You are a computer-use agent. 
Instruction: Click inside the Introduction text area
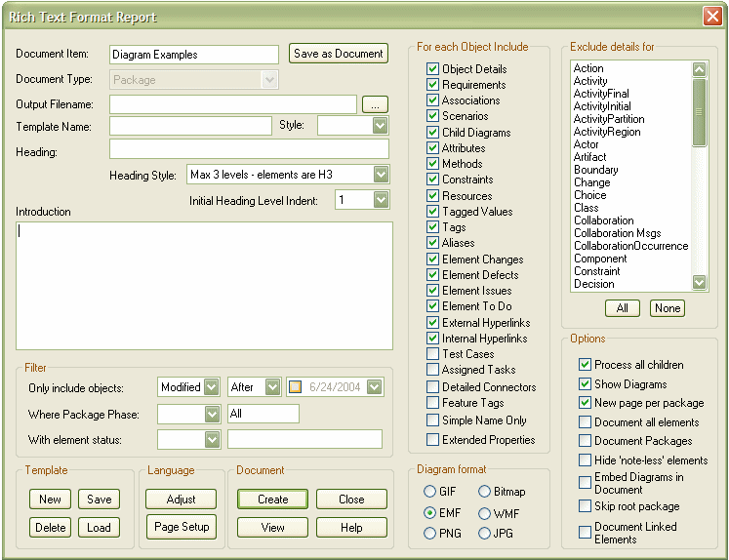(x=204, y=285)
